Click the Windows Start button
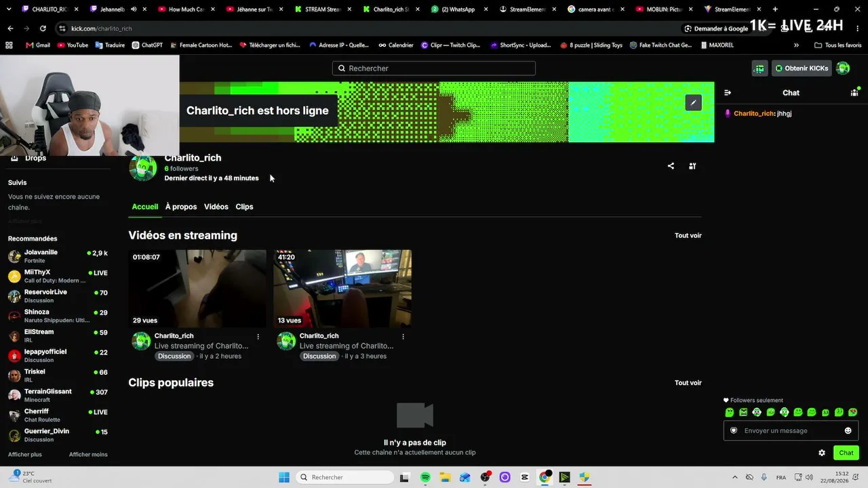 pyautogui.click(x=284, y=477)
